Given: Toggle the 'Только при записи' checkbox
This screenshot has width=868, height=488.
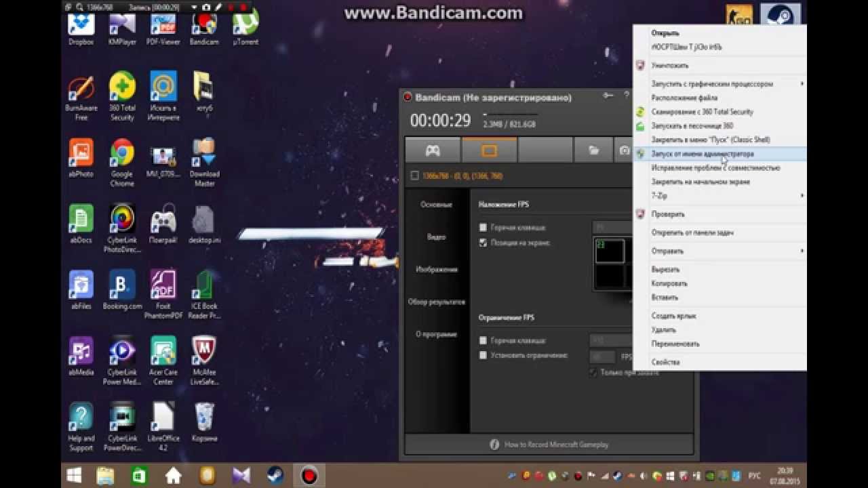Looking at the screenshot, I should tap(593, 372).
